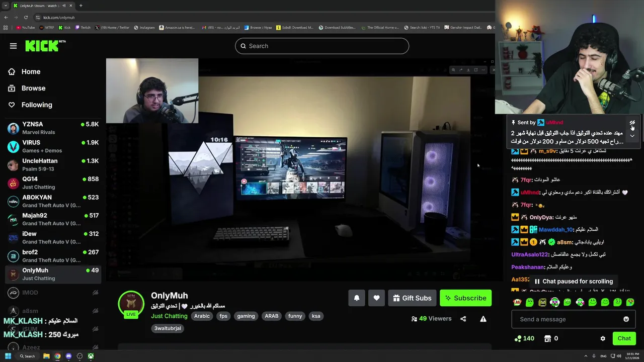
Task: Open the Kick hamburger sidebar menu
Action: [x=13, y=46]
